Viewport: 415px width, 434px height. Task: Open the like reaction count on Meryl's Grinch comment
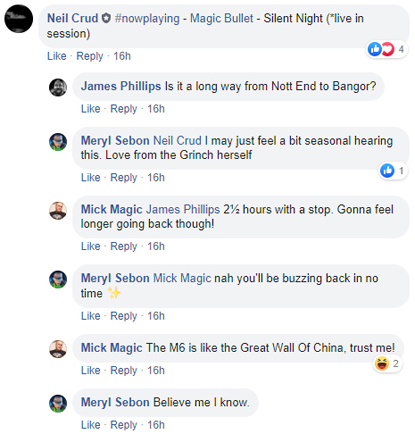[x=393, y=171]
